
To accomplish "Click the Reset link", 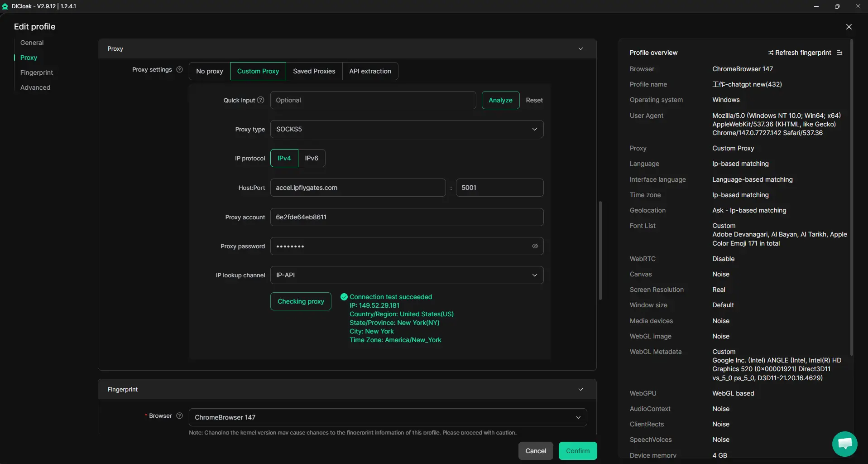I will 534,100.
